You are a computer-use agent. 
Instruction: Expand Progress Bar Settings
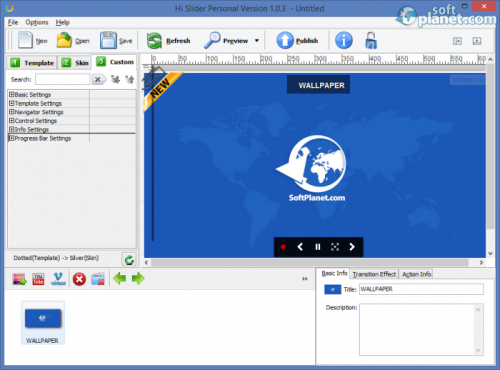[11, 138]
